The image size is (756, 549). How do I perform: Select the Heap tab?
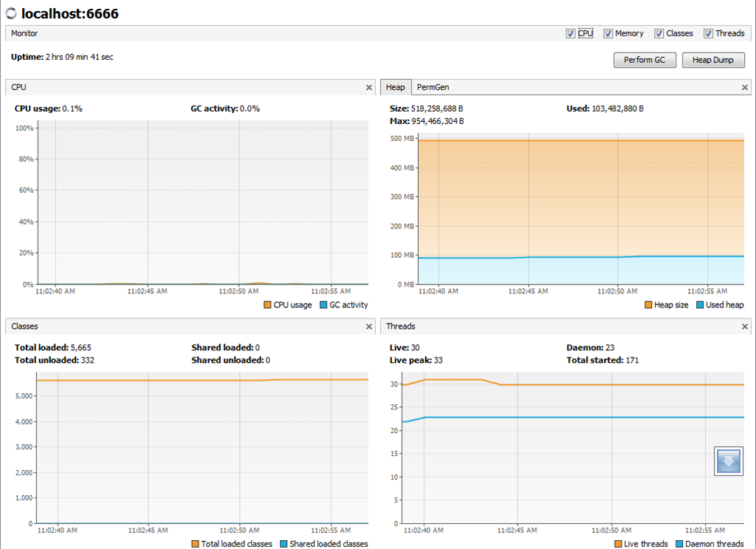tap(395, 87)
